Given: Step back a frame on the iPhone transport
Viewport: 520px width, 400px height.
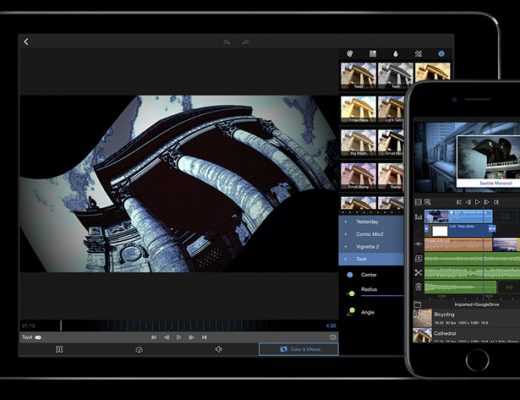Looking at the screenshot, I should [x=468, y=202].
